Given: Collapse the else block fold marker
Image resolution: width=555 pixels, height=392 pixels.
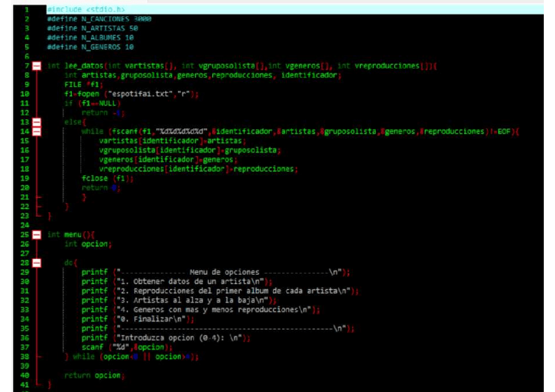Looking at the screenshot, I should [x=36, y=122].
